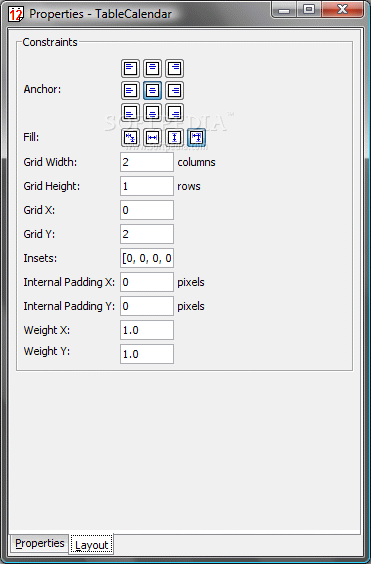Select the middle-left anchor icon
This screenshot has width=371, height=564.
(130, 90)
